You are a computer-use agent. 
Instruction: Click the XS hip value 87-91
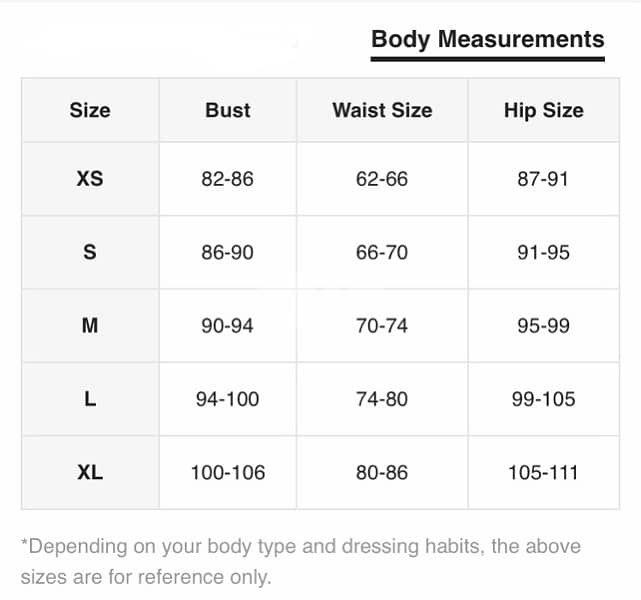[543, 179]
